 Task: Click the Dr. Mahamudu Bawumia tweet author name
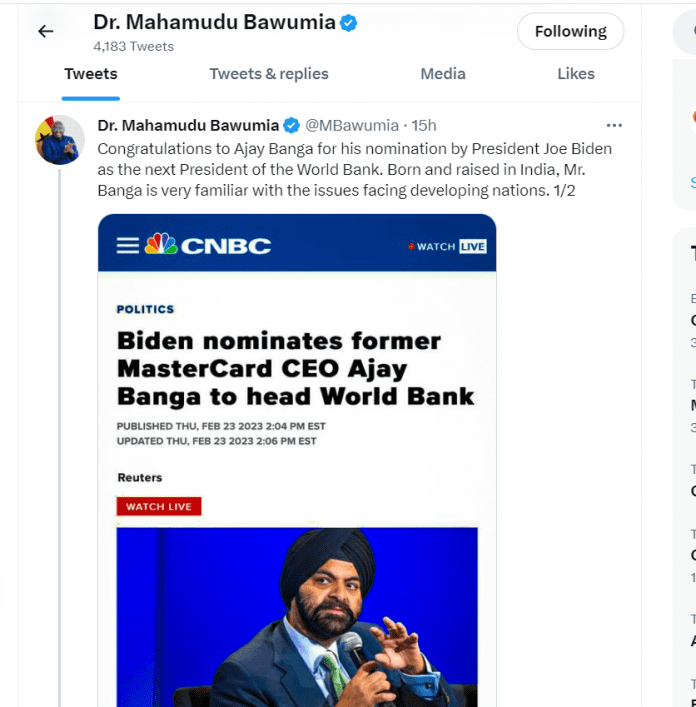coord(189,125)
